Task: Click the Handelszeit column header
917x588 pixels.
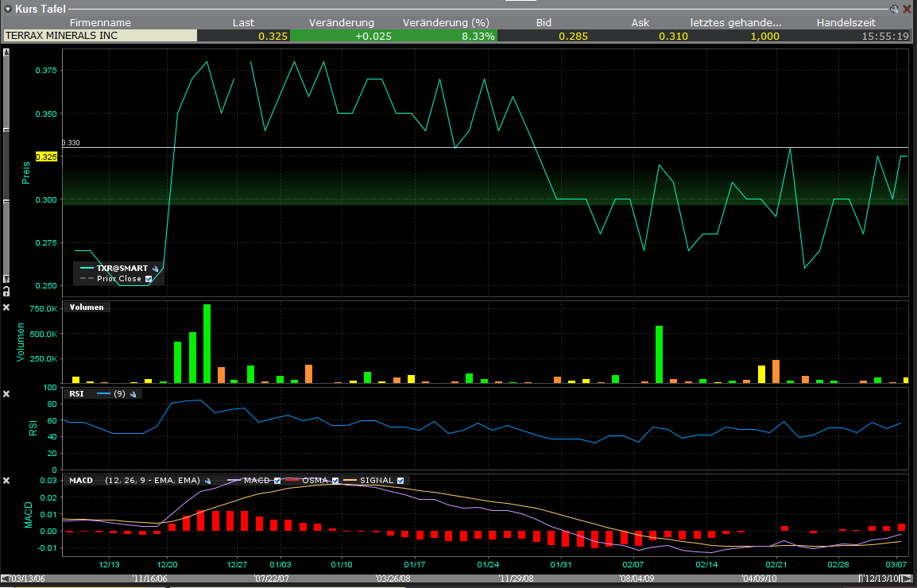Action: pos(847,22)
